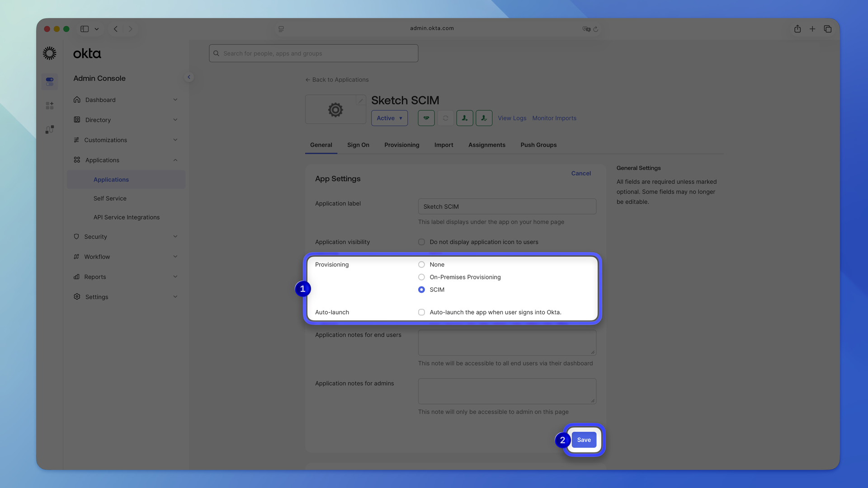The width and height of the screenshot is (868, 488).
Task: Select the None provisioning option
Action: click(x=421, y=265)
